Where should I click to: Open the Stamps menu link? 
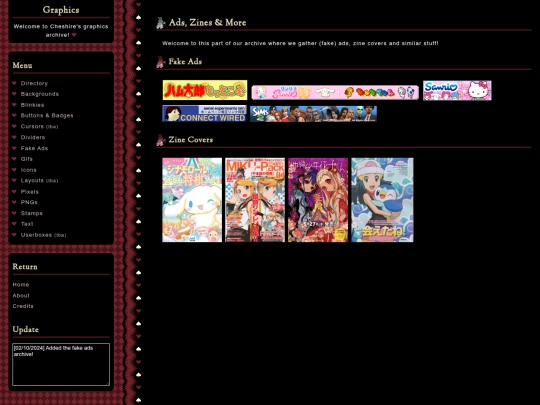coord(32,213)
